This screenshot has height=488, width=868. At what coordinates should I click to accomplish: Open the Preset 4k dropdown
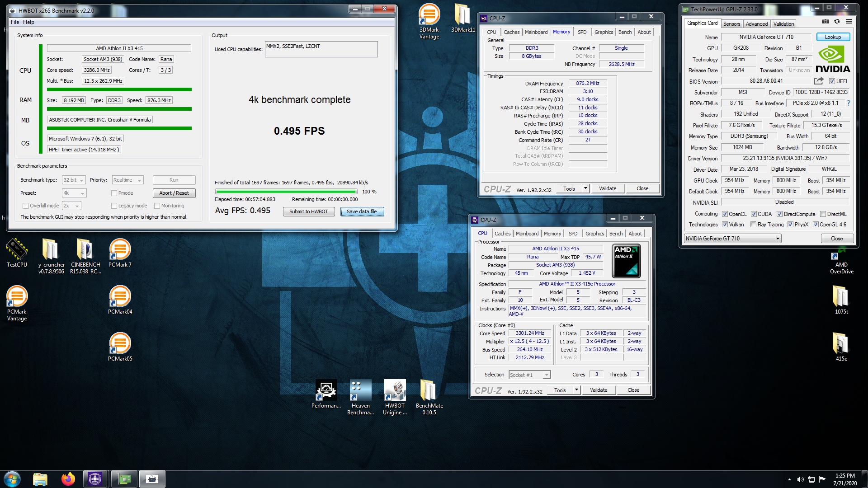[74, 193]
